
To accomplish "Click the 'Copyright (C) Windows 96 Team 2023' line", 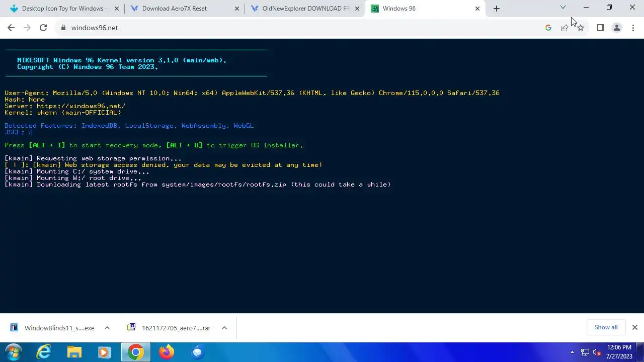I will tap(88, 67).
